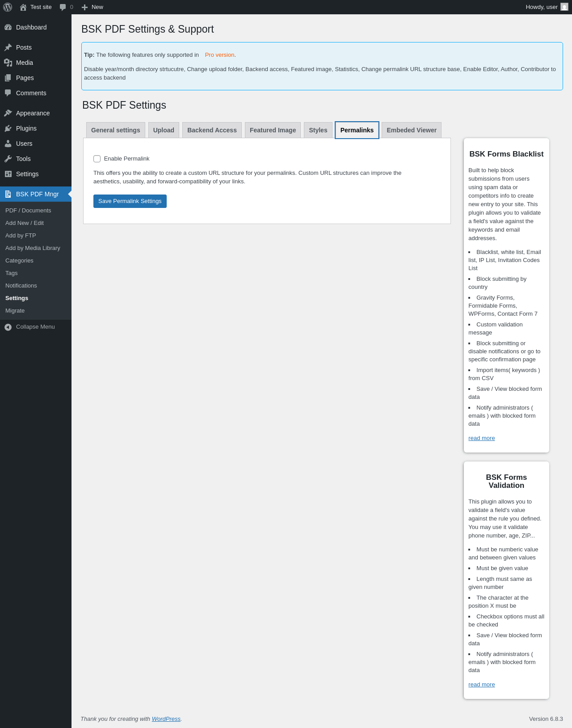Click the Users person icon
572x728 pixels.
point(8,144)
